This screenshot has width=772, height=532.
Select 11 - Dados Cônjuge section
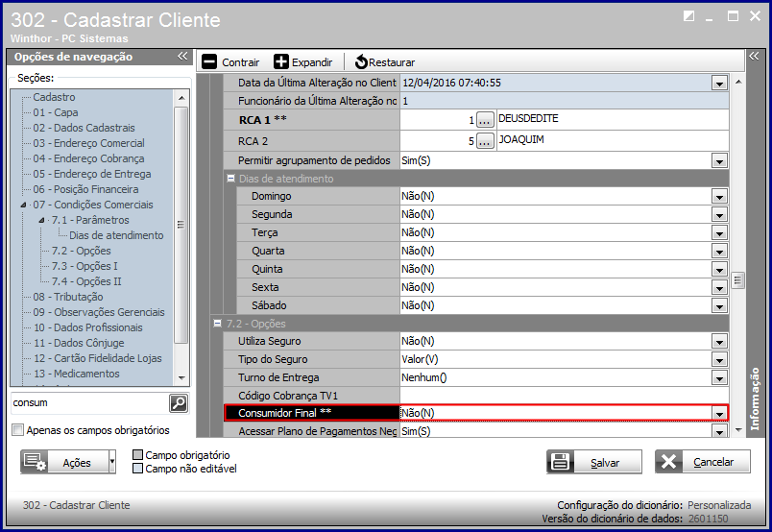[79, 343]
